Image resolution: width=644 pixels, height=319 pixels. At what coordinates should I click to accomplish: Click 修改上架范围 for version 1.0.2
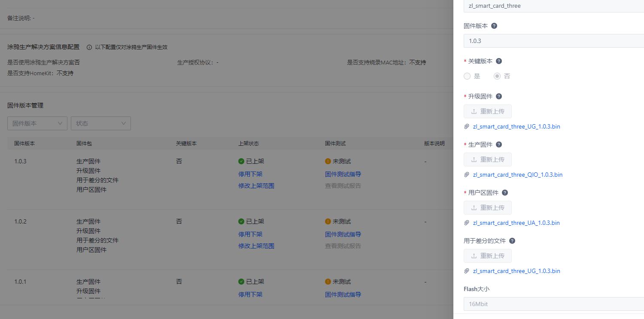(256, 246)
